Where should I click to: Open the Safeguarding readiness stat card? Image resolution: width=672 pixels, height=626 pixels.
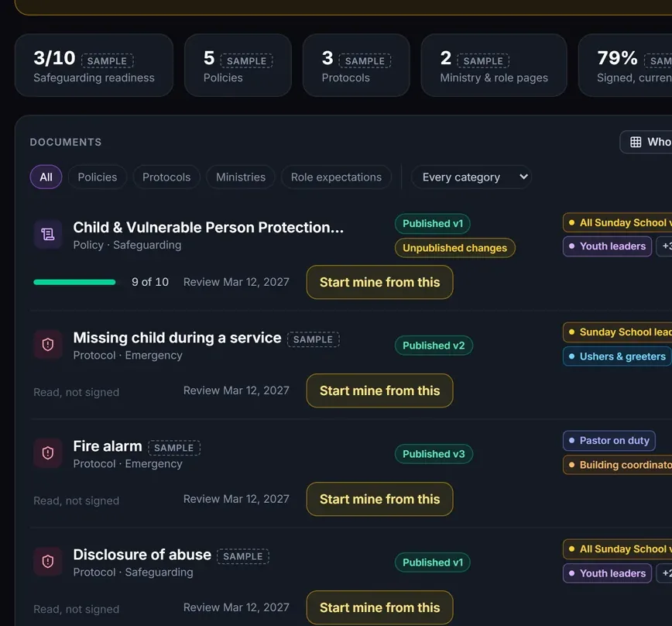[x=94, y=65]
